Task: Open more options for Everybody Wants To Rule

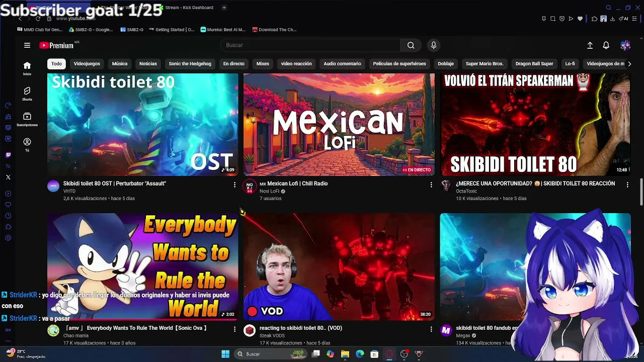Action: 234,329
